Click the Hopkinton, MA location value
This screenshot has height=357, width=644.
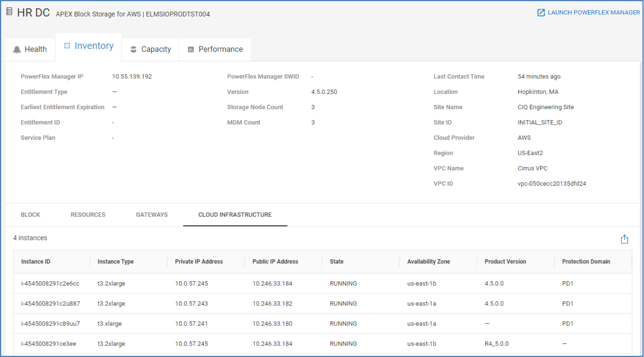[538, 92]
